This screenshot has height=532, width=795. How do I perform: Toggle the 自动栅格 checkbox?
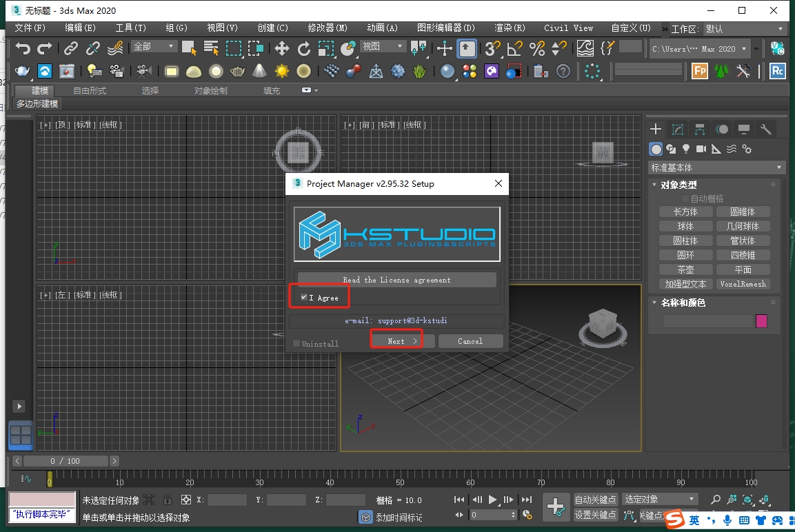[685, 198]
